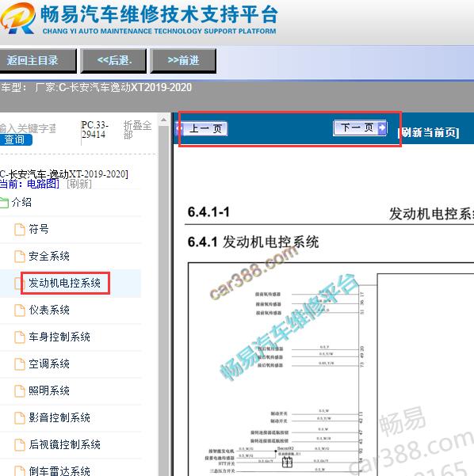Open the 后视镜控制系统 tree item
The width and height of the screenshot is (474, 476).
click(64, 444)
